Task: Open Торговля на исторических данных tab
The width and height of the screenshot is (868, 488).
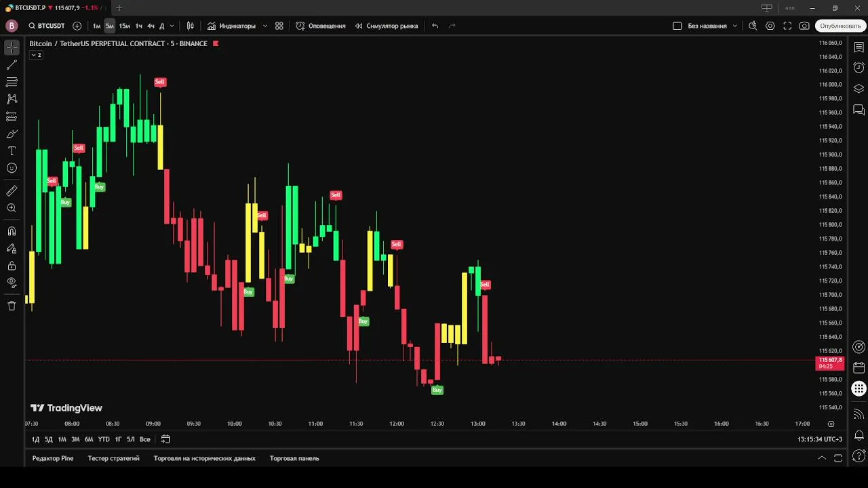Action: [x=205, y=458]
